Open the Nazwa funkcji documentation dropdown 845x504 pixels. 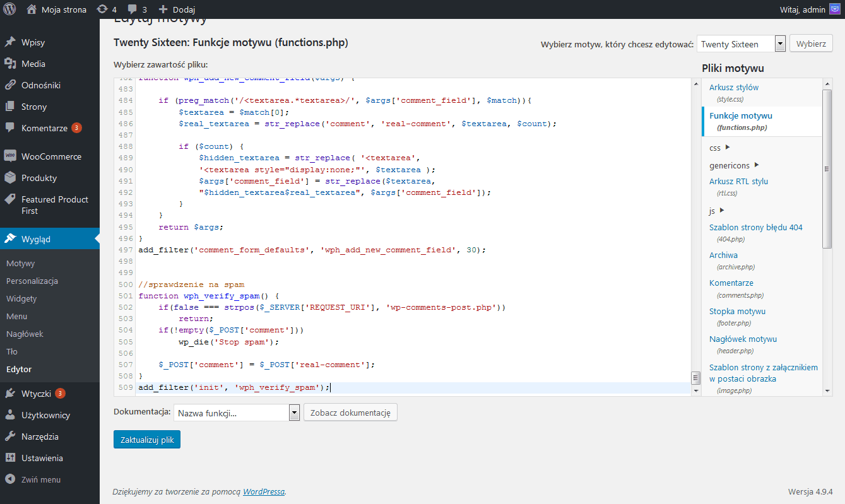click(x=237, y=413)
